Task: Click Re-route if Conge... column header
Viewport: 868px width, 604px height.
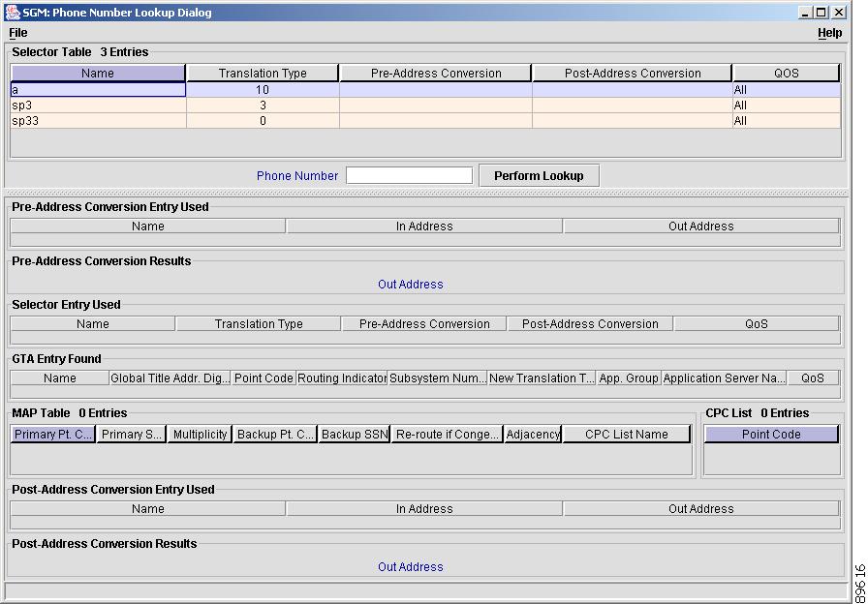Action: pyautogui.click(x=448, y=435)
